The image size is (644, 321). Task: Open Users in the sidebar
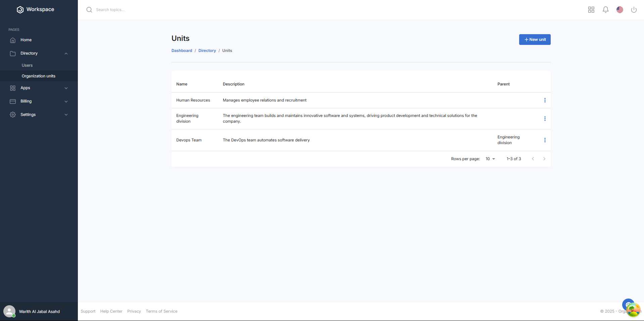27,65
